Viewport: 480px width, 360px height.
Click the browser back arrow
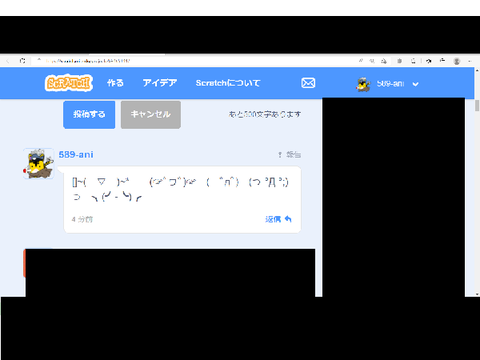tap(7, 61)
